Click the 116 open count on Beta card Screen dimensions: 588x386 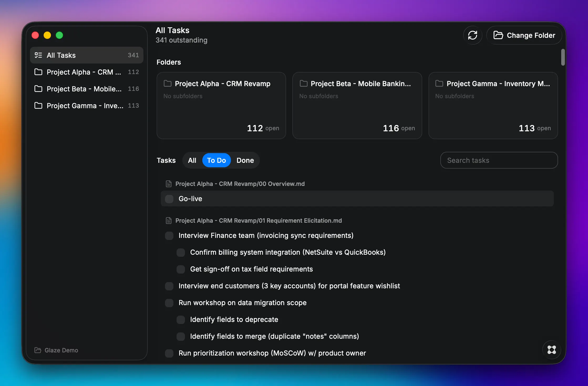pyautogui.click(x=399, y=128)
